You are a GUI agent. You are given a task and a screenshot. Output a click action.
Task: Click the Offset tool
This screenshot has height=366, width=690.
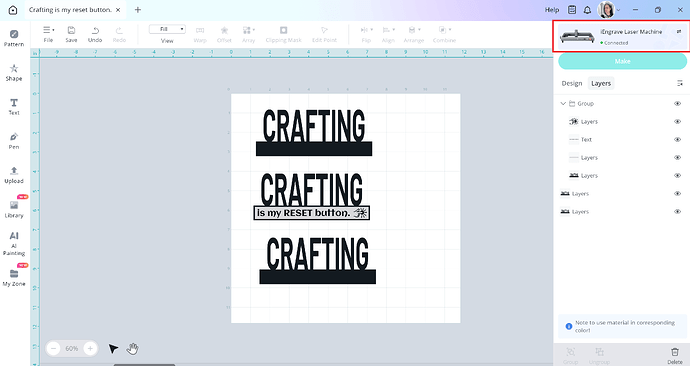coord(224,34)
